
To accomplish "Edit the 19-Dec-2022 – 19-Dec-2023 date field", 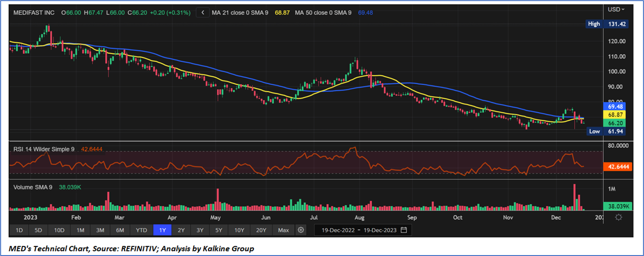I will (363, 230).
